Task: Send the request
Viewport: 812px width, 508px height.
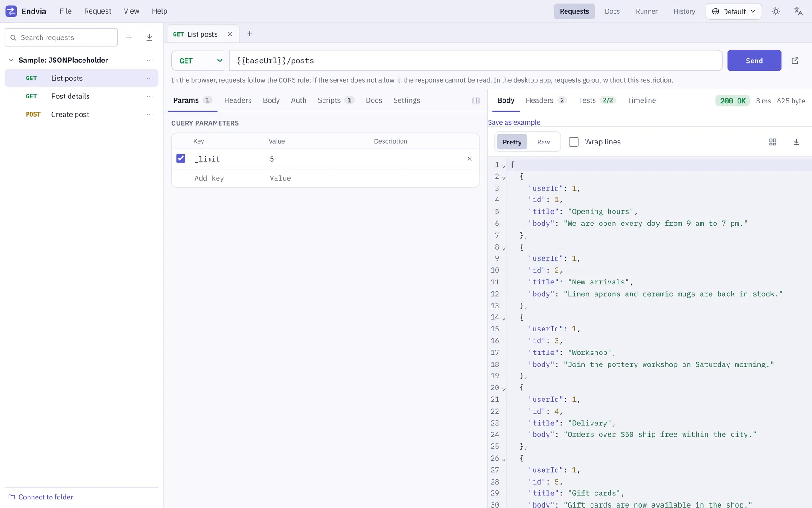Action: pos(754,61)
